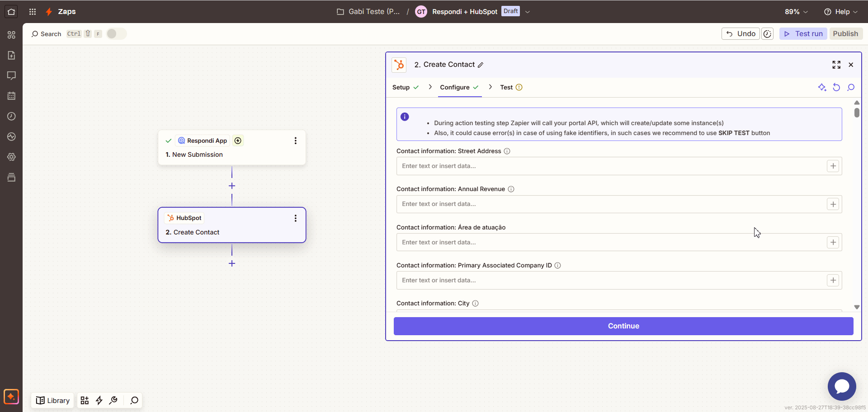Click the City field info icon
This screenshot has width=868, height=412.
click(x=476, y=304)
